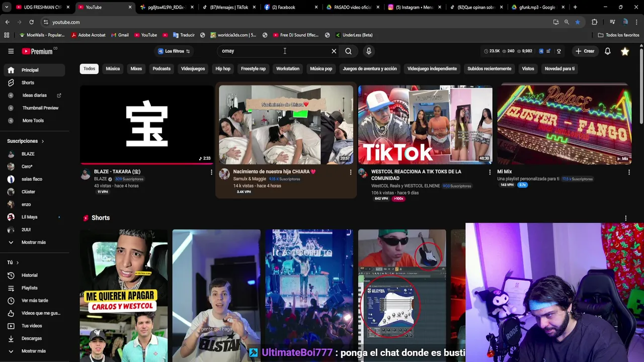Open more options for Nacimiento de nuestra hija
Viewport: 644px width, 362px height.
[x=351, y=172]
